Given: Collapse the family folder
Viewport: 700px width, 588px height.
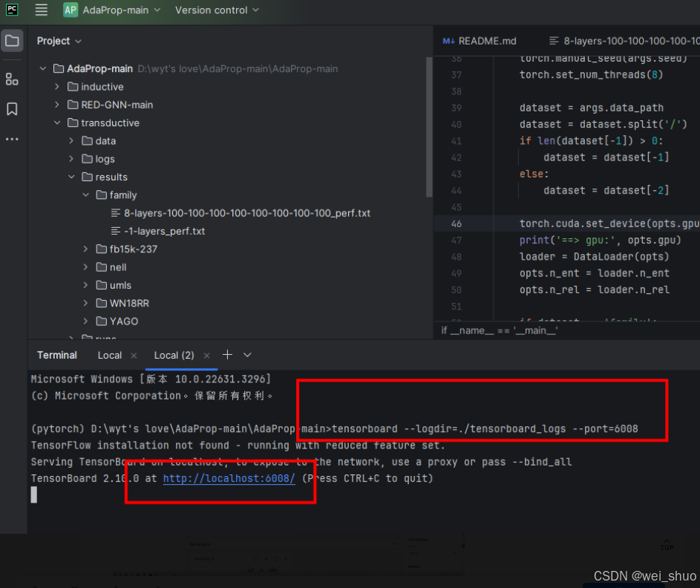Looking at the screenshot, I should pos(85,195).
